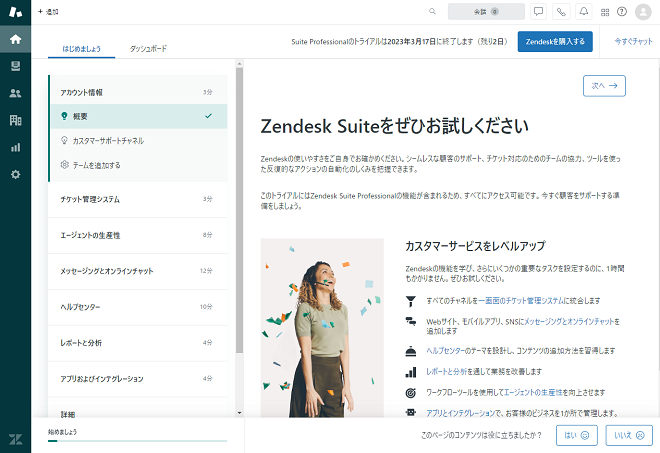Click the scroll up arrow of list
The width and height of the screenshot is (660, 453).
coord(240,64)
